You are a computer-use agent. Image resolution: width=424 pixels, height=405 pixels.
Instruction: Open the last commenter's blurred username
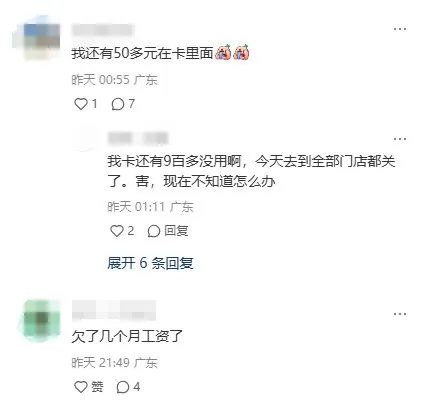point(114,310)
